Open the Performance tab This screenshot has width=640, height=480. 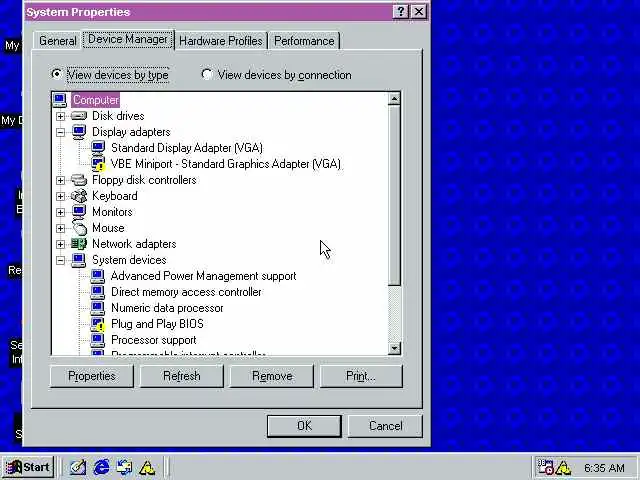click(304, 41)
